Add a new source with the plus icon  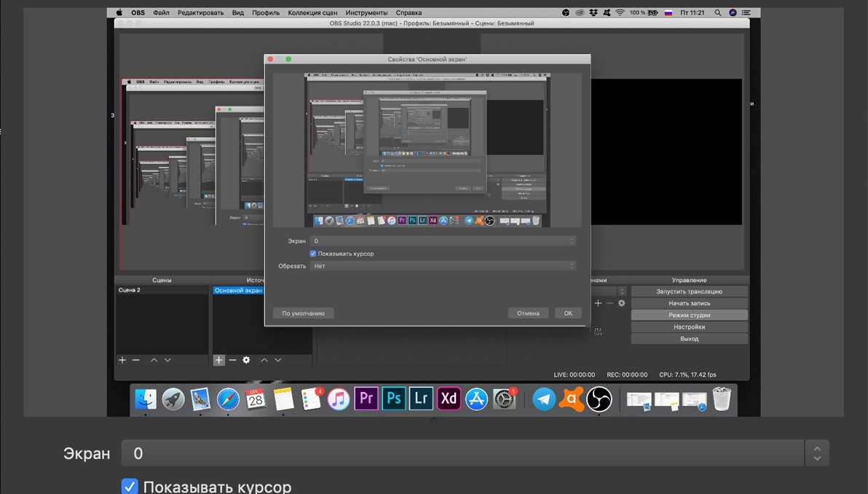pos(218,360)
